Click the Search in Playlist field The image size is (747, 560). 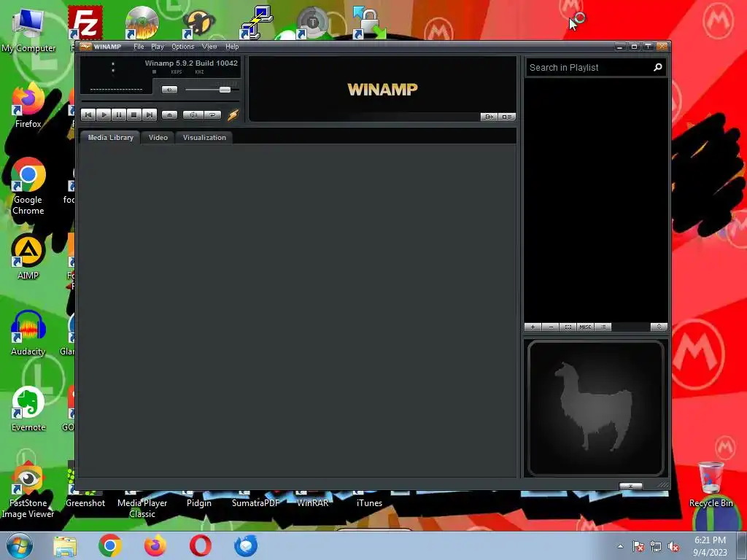point(589,68)
